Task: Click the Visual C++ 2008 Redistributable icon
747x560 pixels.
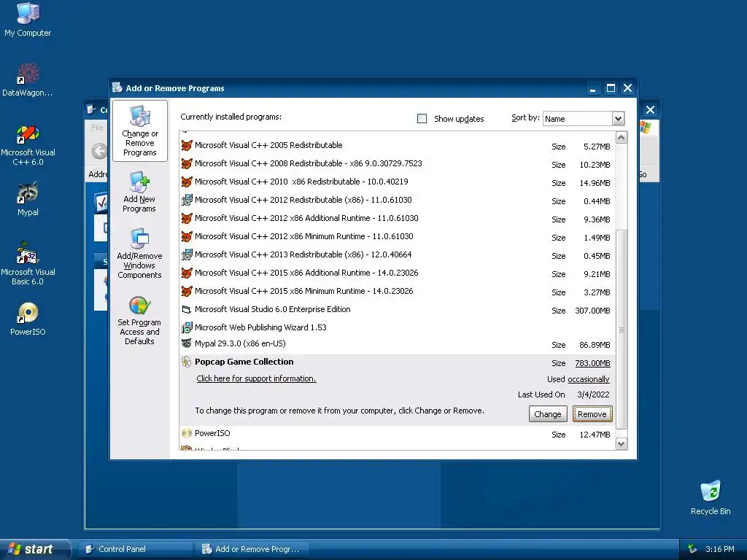Action: point(187,163)
